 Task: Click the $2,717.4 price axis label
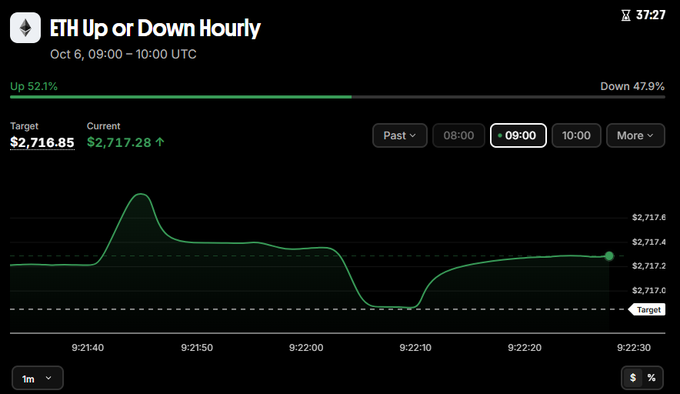tap(649, 242)
